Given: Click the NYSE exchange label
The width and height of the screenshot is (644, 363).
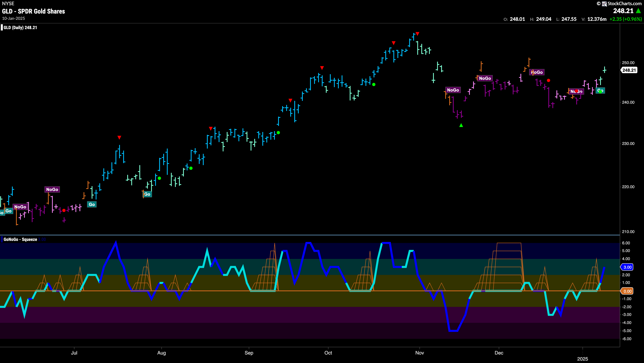Looking at the screenshot, I should point(8,3).
